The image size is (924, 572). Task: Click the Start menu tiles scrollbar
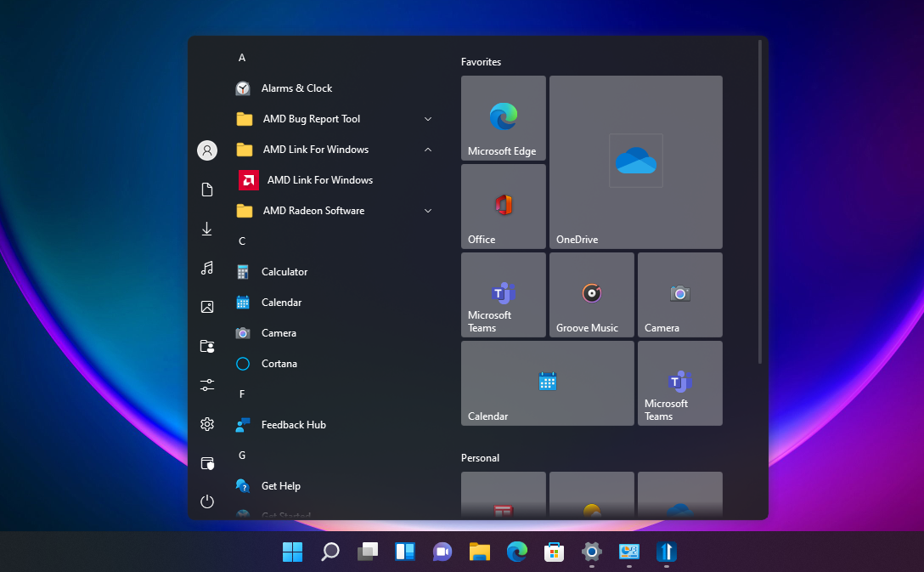760,201
